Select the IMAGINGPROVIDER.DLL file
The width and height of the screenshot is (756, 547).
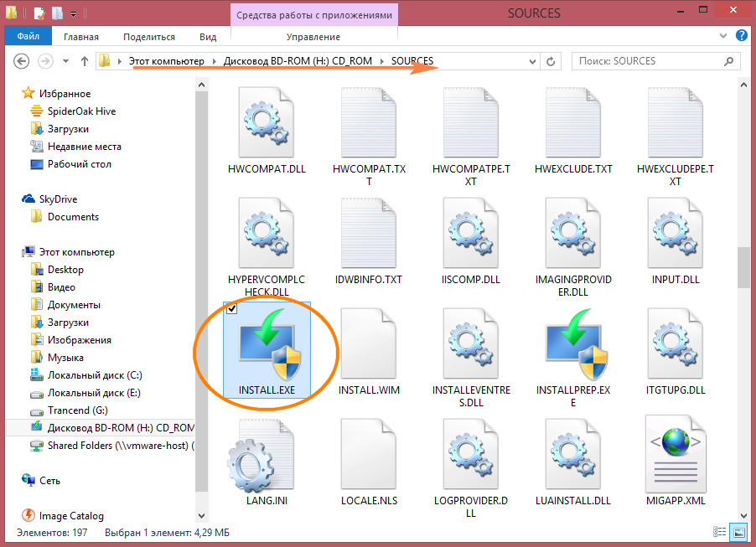(573, 233)
